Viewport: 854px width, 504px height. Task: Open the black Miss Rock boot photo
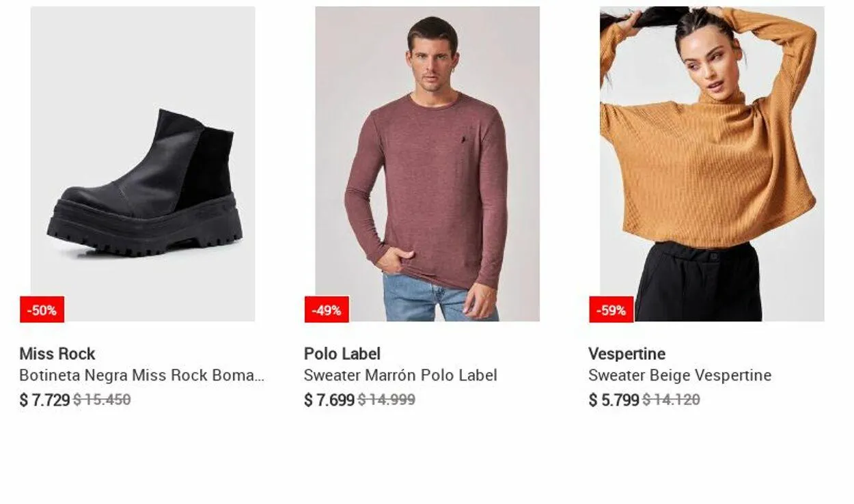pos(143,164)
